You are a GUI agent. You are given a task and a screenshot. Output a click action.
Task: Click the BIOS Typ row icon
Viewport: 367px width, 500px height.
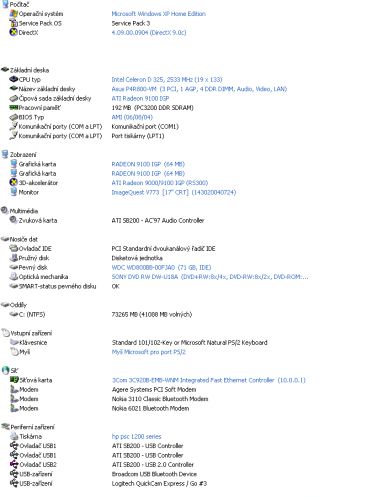(14, 117)
